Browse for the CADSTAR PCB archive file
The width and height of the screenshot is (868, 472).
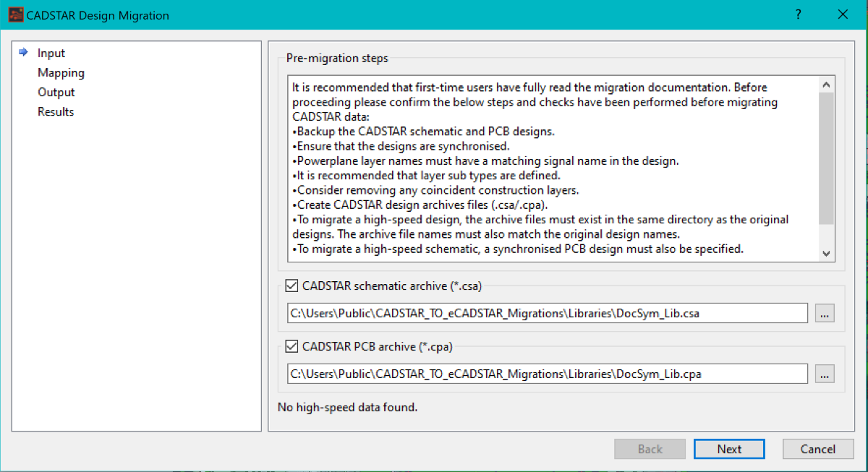coord(825,374)
